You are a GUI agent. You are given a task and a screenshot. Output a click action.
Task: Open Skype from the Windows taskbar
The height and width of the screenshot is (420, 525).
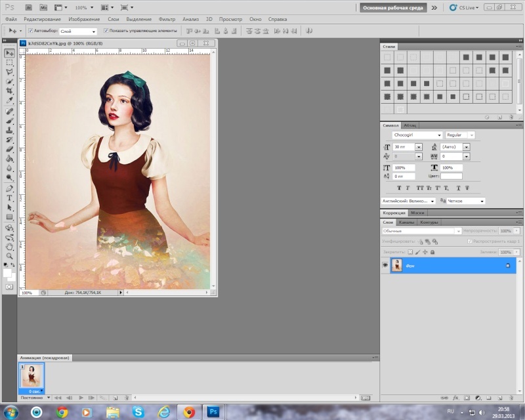tap(138, 412)
